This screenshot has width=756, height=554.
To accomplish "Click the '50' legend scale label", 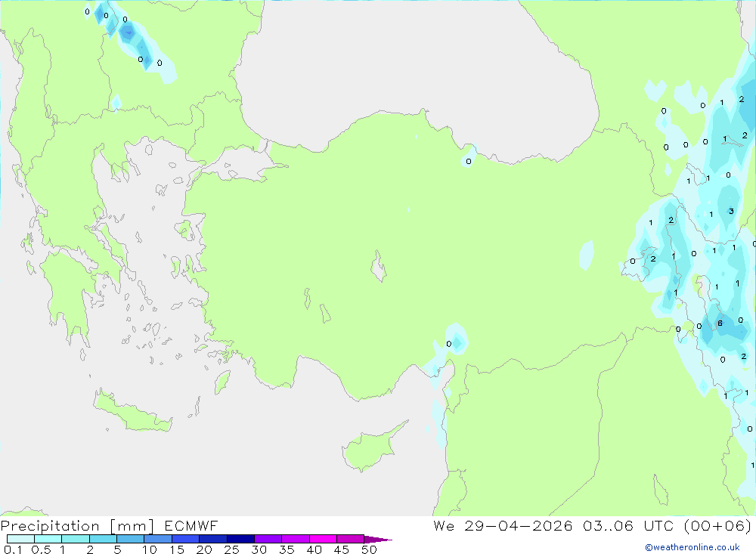I will click(x=369, y=549).
